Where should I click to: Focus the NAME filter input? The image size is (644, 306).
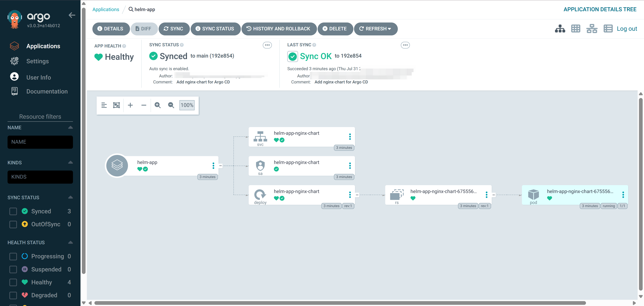click(40, 142)
